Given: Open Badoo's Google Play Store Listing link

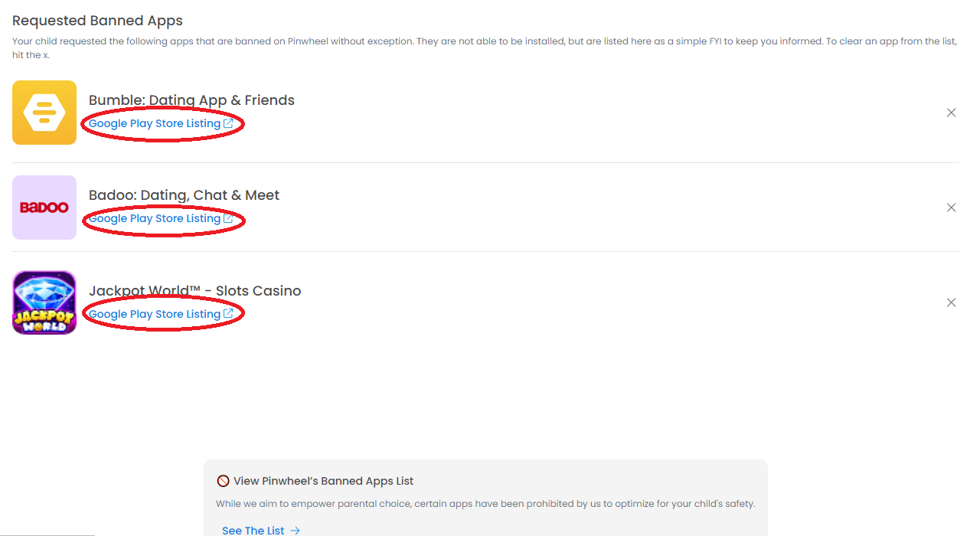Looking at the screenshot, I should [155, 218].
